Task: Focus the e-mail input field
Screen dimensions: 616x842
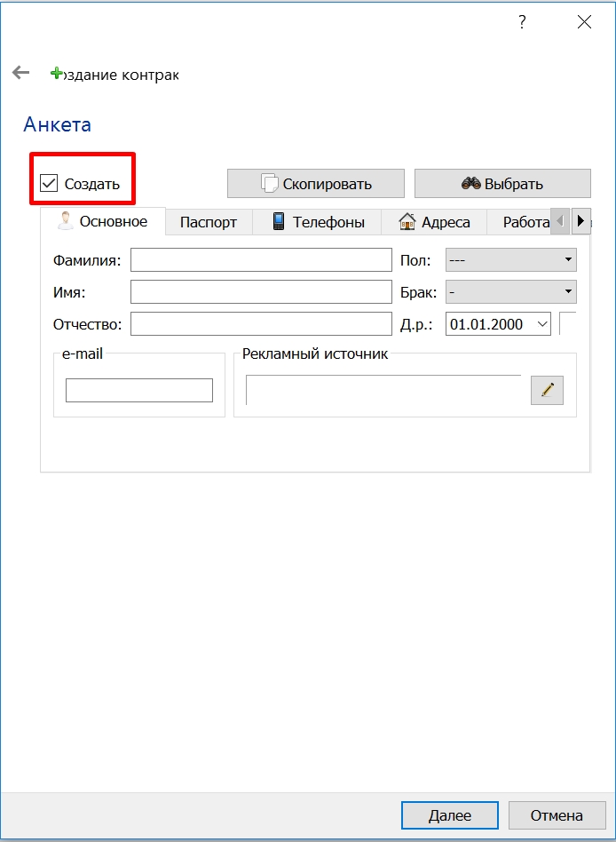Action: [139, 390]
